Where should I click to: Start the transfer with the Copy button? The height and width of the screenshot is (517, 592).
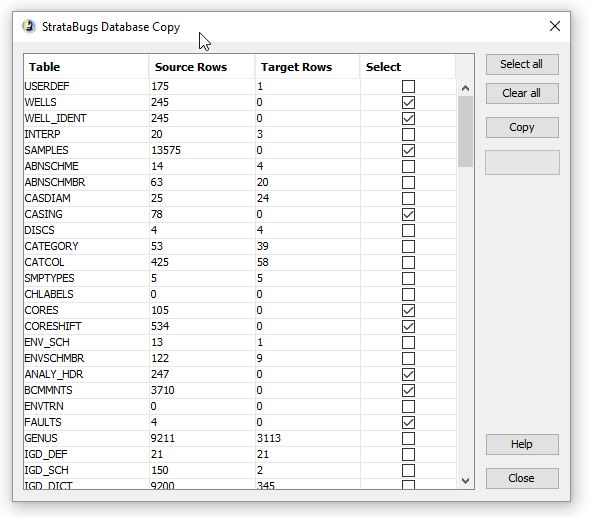[x=522, y=127]
